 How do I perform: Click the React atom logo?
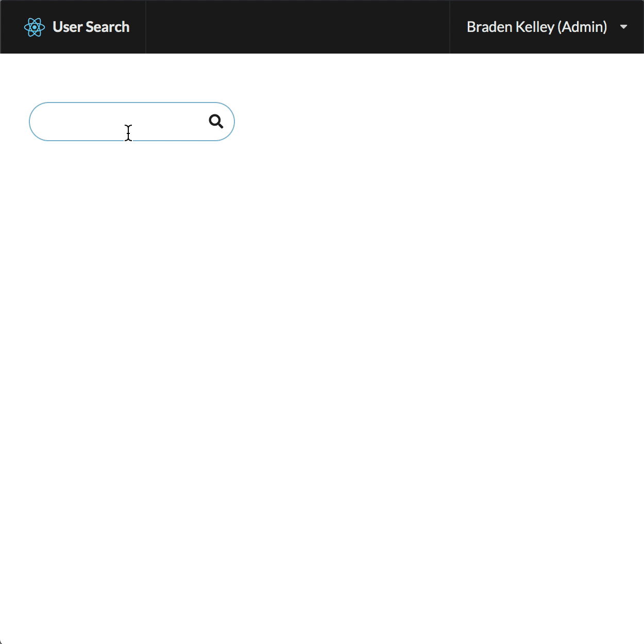(x=35, y=27)
